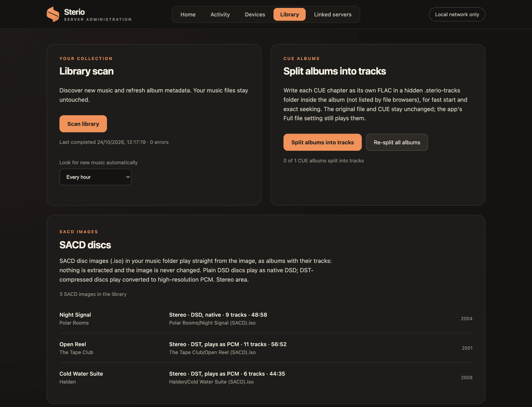Click the Last completed scan status line
This screenshot has height=407, width=532.
(x=114, y=142)
